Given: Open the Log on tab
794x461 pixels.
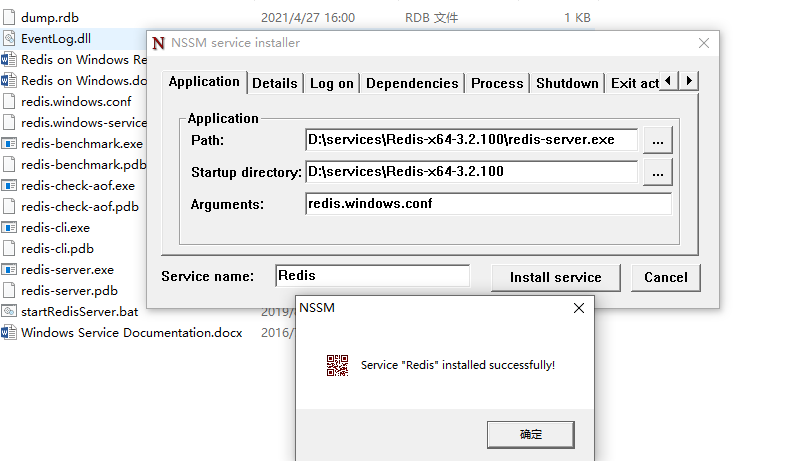Looking at the screenshot, I should click(x=332, y=83).
